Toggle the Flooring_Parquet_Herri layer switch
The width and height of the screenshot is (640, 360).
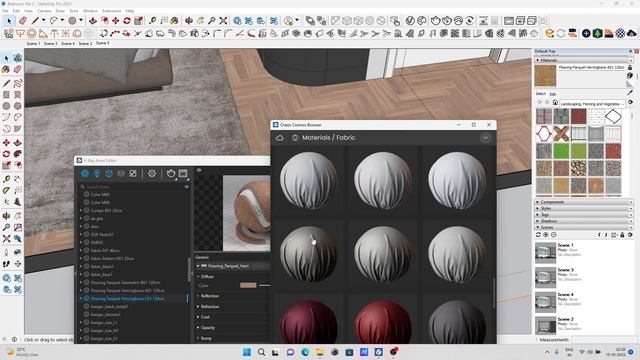click(x=203, y=266)
